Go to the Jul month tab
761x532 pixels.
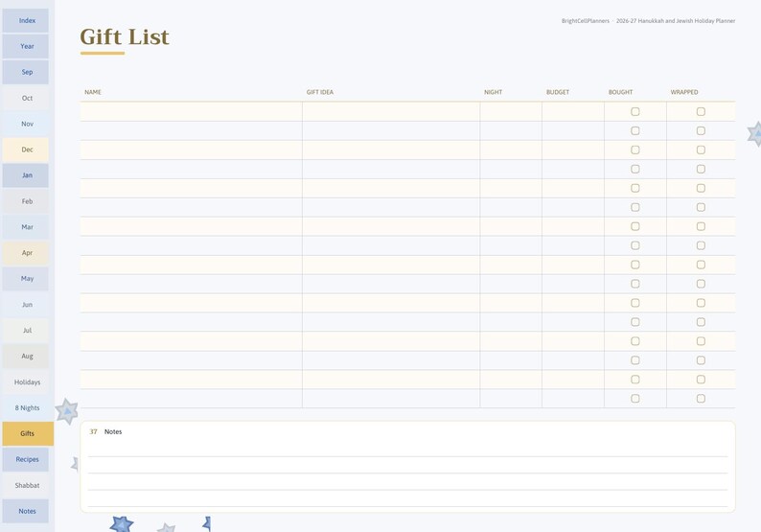tap(26, 330)
